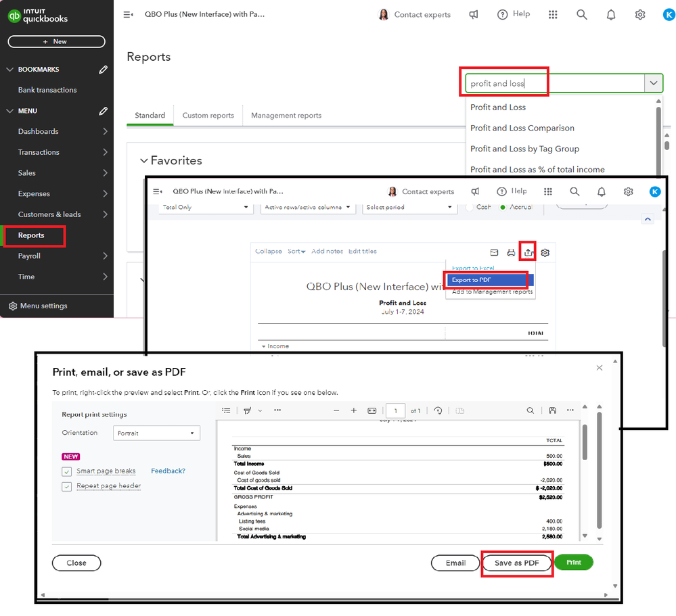This screenshot has height=616, width=676.
Task: Click the save disk icon in the PDF preview toolbar
Action: pyautogui.click(x=552, y=410)
